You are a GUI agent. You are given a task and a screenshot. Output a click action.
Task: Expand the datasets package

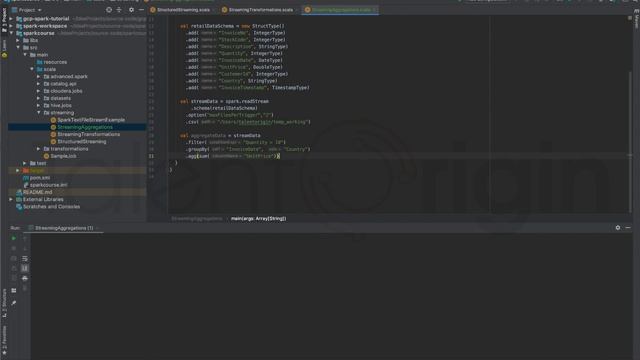39,98
